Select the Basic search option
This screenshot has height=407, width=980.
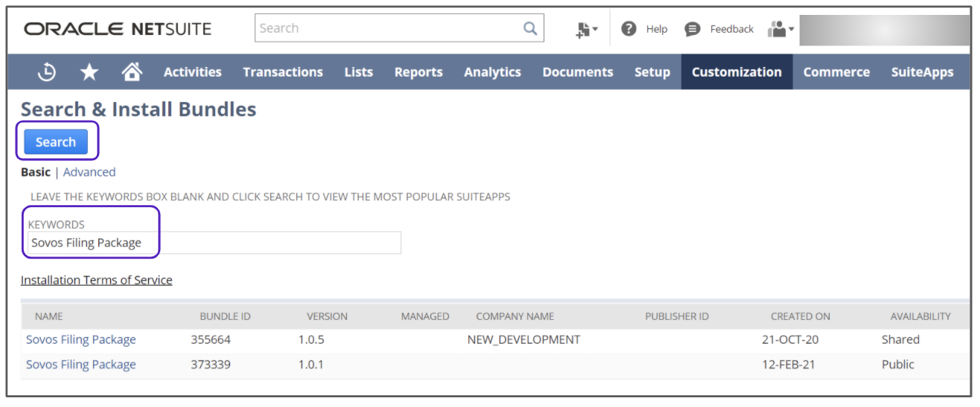click(36, 172)
